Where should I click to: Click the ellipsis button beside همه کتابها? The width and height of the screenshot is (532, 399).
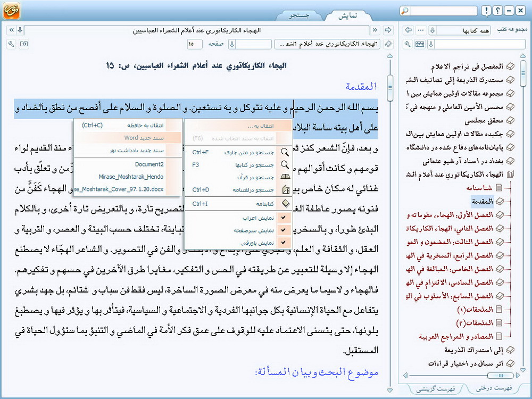tap(421, 30)
